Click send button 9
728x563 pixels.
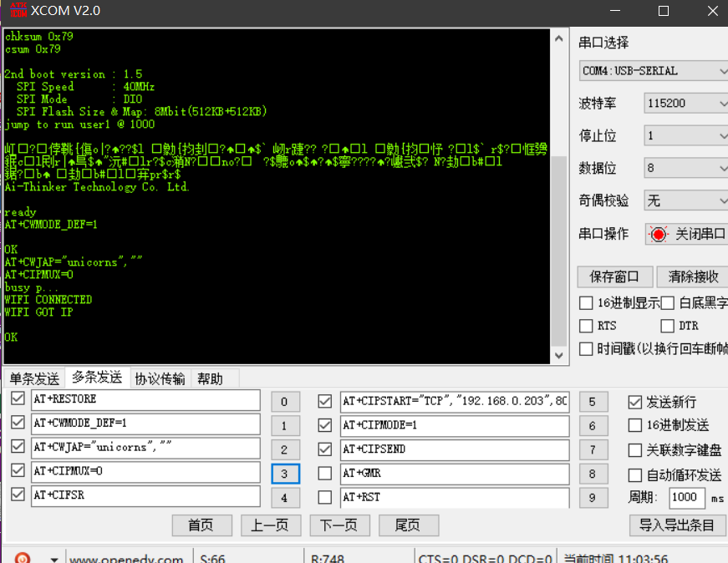tap(593, 498)
